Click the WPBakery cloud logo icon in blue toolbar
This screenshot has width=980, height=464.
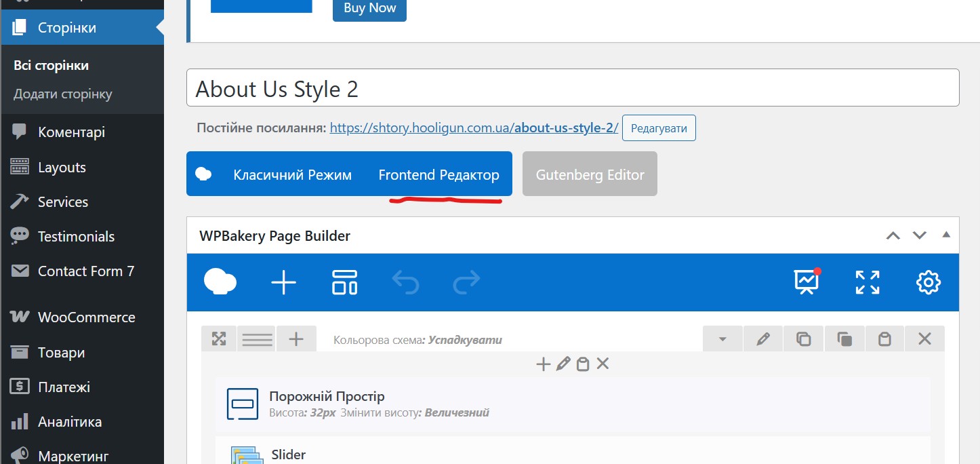pos(220,282)
